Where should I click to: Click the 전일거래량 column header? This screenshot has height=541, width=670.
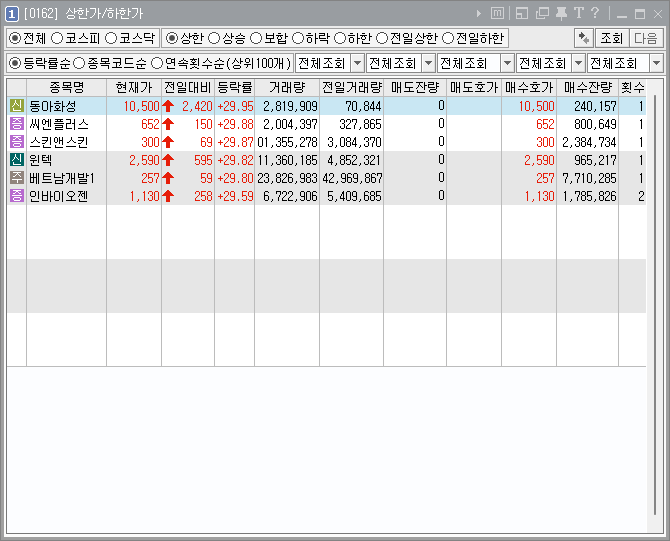[352, 88]
